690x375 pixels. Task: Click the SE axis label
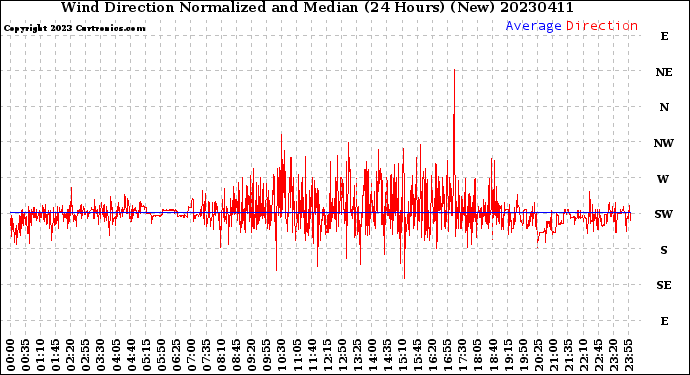coord(664,286)
